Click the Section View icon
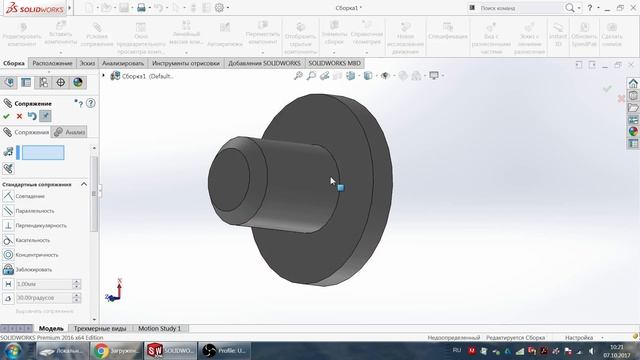640x360 pixels. coord(338,76)
